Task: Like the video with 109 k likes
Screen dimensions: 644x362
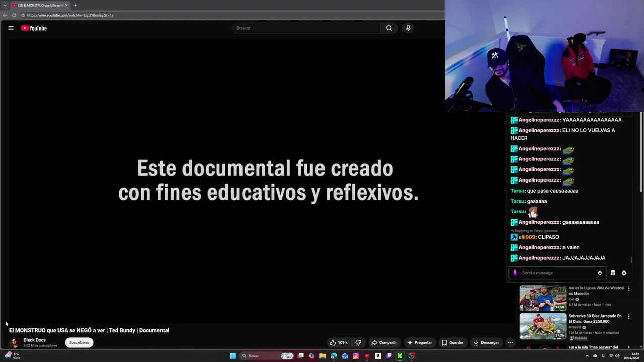Action: [339, 342]
